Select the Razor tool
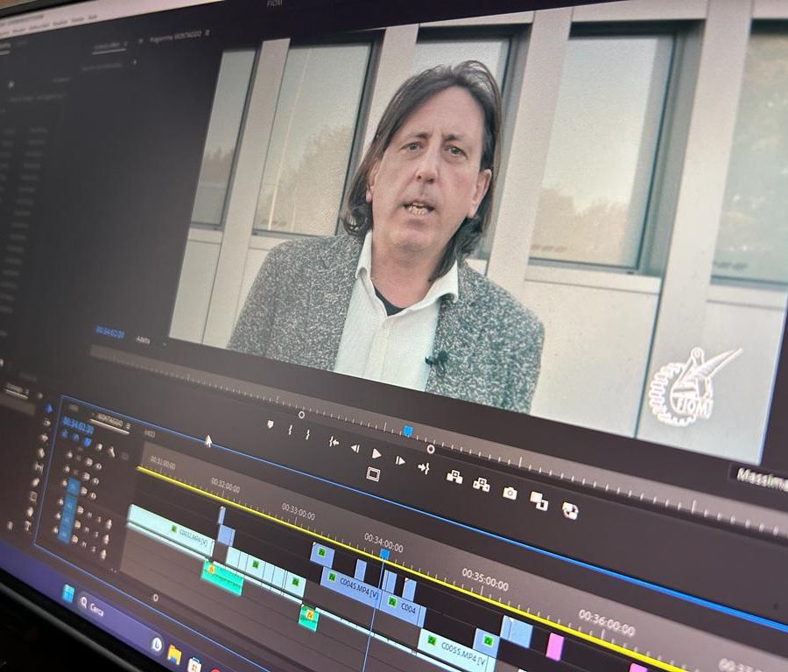Viewport: 788px width, 672px height. click(41, 453)
